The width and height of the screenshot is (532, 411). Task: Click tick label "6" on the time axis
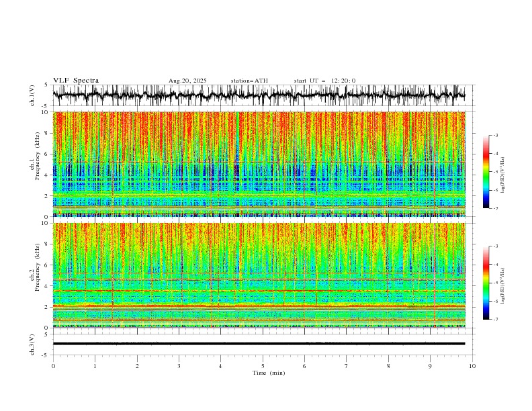coord(304,366)
